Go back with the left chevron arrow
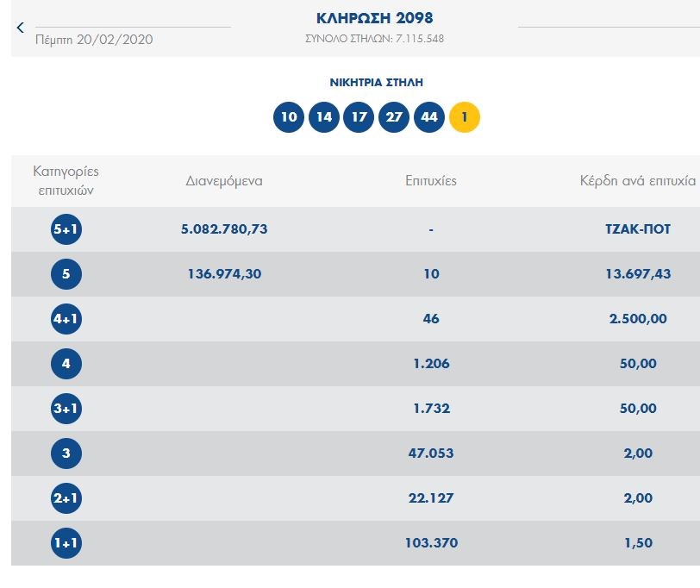700x588 pixels. (21, 28)
